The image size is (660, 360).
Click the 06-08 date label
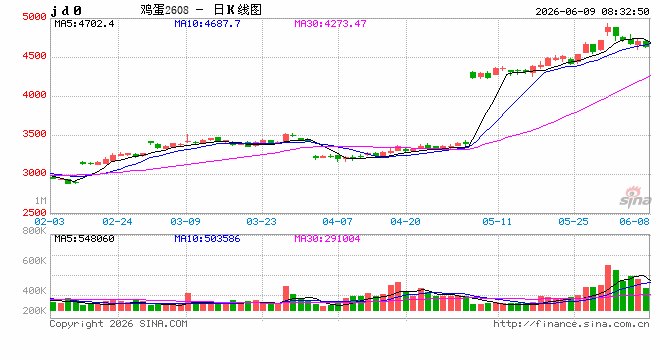[x=634, y=221]
